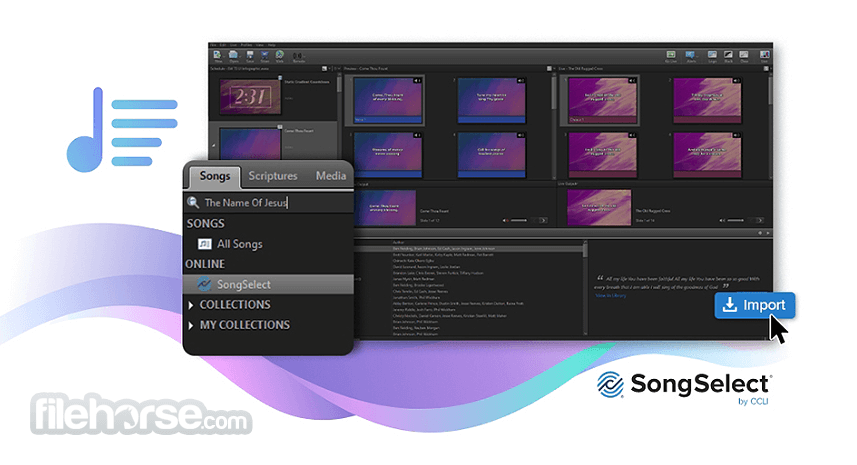The height and width of the screenshot is (465, 857).
Task: Mute the Live output speaker icon
Action: [721, 221]
